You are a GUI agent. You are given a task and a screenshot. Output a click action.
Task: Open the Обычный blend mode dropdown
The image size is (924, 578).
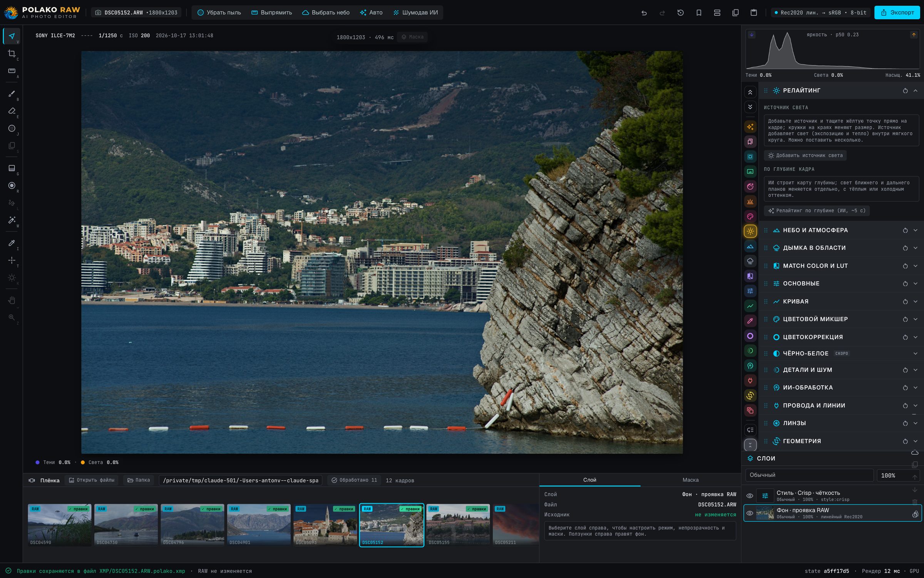point(809,475)
